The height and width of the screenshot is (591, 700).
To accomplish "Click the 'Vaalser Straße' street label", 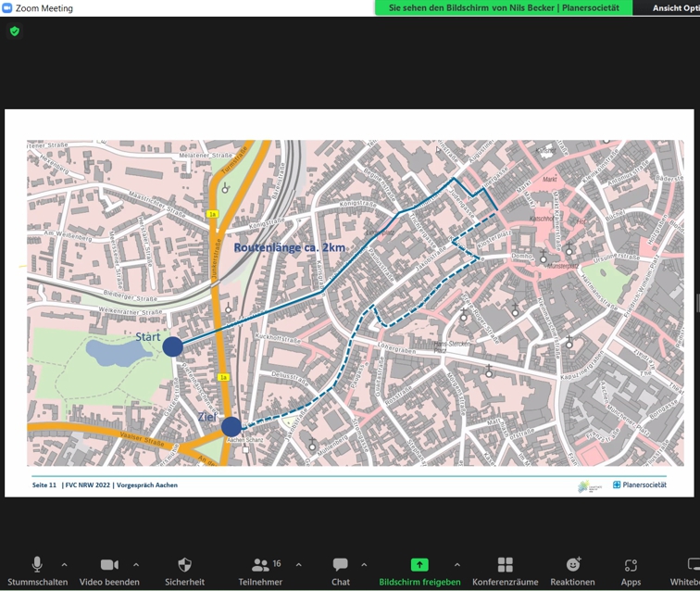I will (142, 439).
